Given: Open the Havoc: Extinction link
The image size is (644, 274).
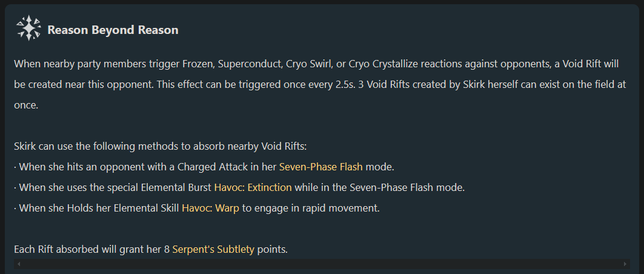Looking at the screenshot, I should 253,188.
